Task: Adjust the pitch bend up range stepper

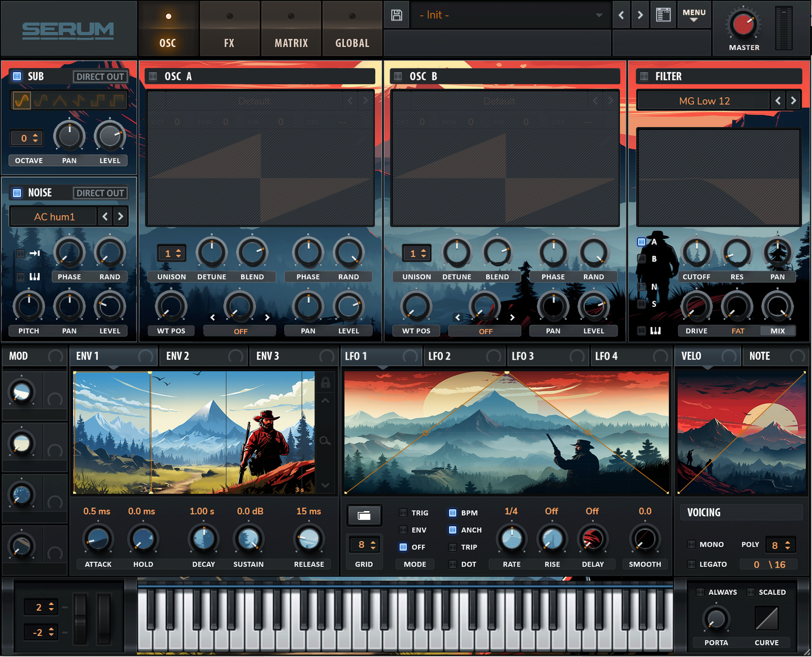Action: [40, 607]
